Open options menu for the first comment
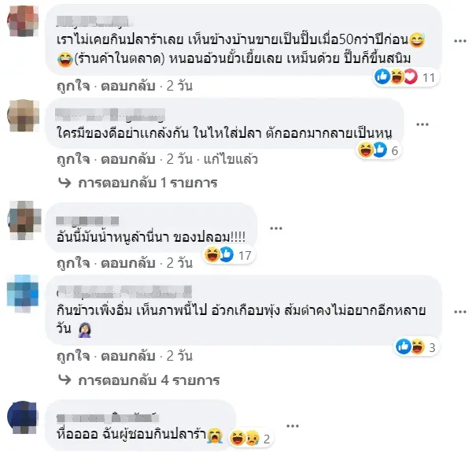 pos(460,41)
